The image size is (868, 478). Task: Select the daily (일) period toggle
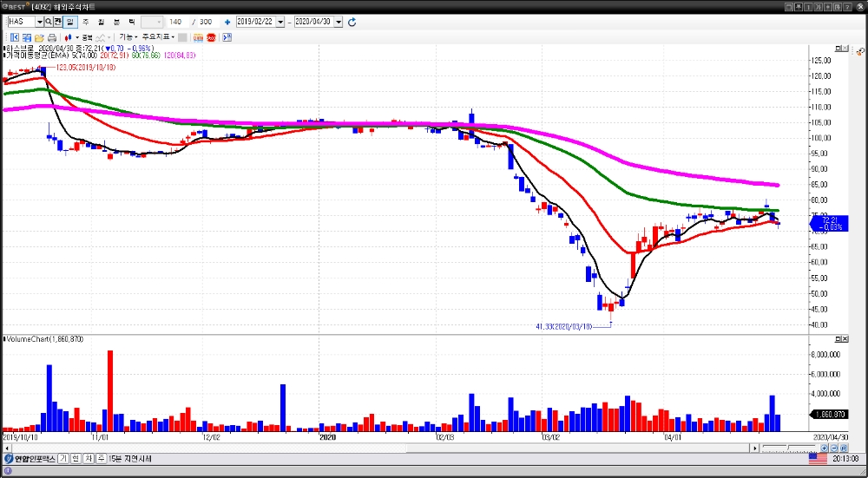pos(69,21)
